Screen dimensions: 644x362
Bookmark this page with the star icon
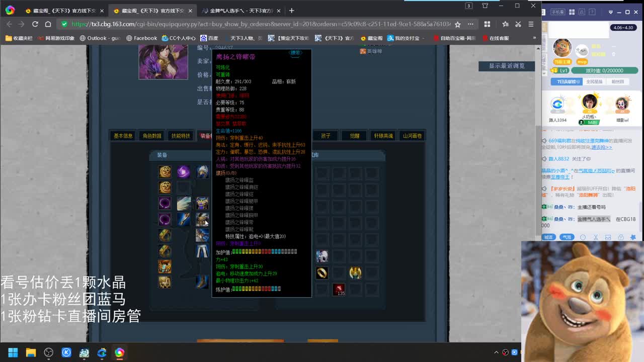pyautogui.click(x=457, y=24)
